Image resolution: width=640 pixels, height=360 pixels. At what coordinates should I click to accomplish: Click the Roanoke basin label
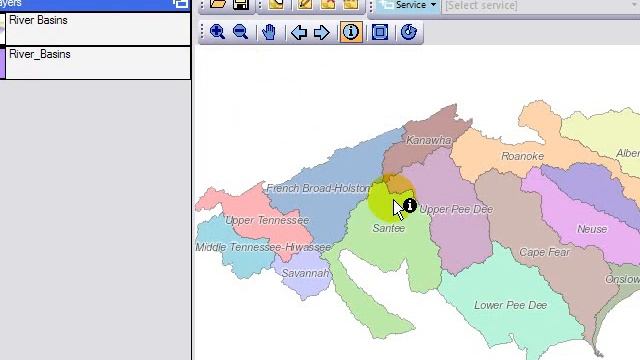click(x=522, y=156)
